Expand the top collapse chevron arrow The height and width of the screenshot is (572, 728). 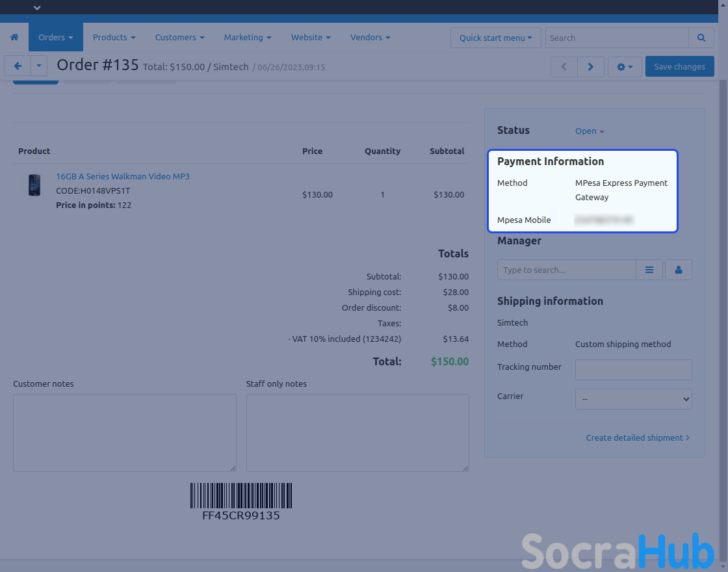(x=37, y=8)
